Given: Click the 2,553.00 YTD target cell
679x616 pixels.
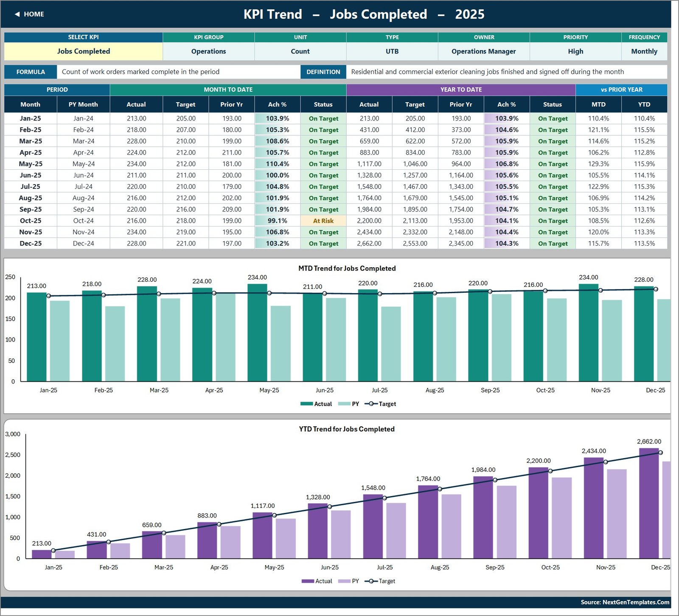Looking at the screenshot, I should click(x=415, y=244).
